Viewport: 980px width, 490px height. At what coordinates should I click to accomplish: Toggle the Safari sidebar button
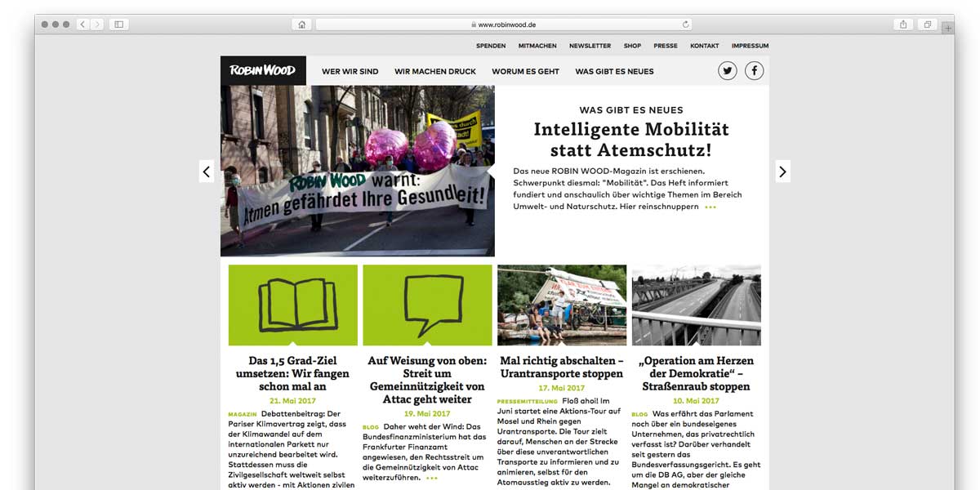pyautogui.click(x=119, y=24)
